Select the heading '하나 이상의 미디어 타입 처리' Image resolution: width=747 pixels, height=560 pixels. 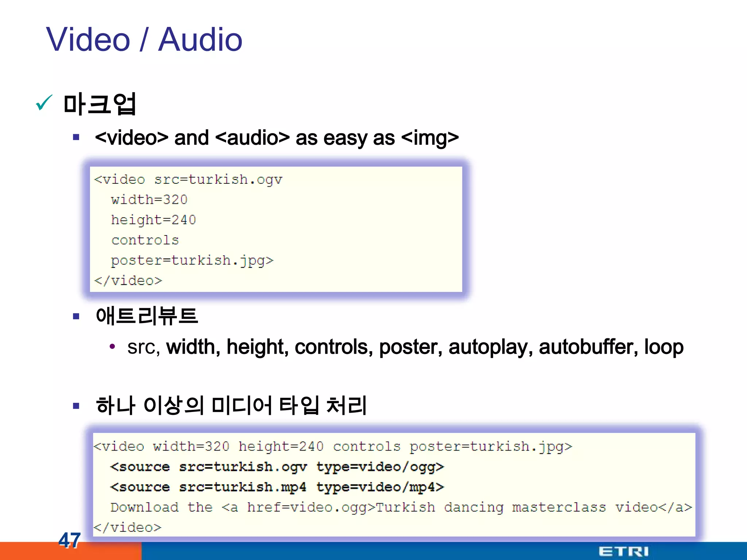coord(231,405)
